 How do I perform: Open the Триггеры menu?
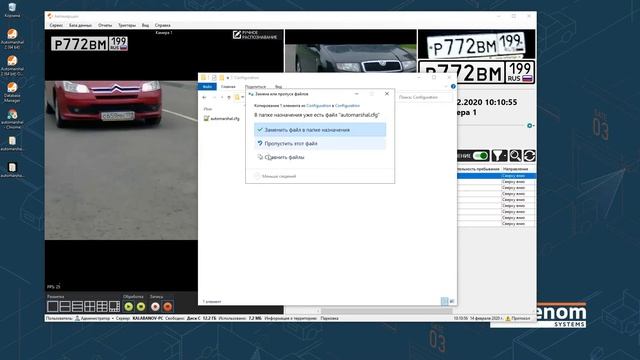click(127, 25)
